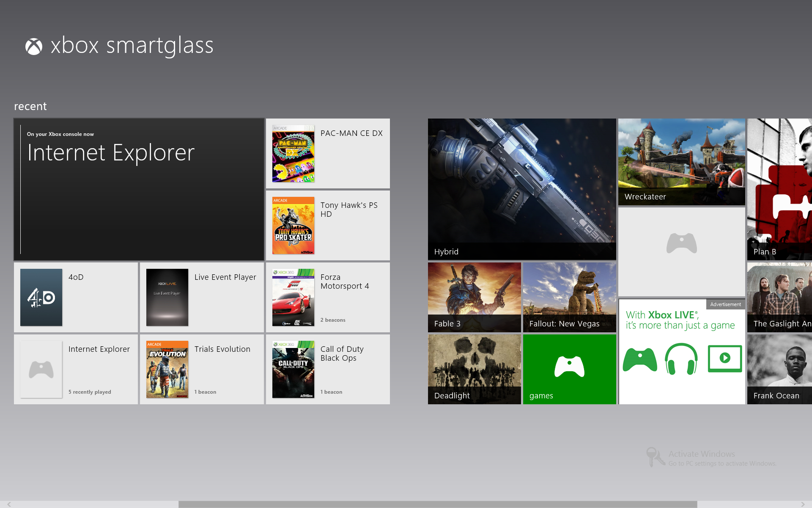Click the Xbox LIVE advertisement headline
This screenshot has width=812, height=508.
pyautogui.click(x=680, y=320)
